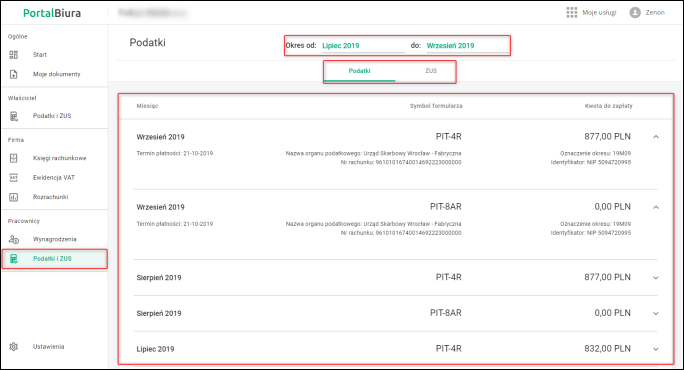The image size is (684, 370).
Task: Click the PortalBiura logo
Action: [52, 13]
